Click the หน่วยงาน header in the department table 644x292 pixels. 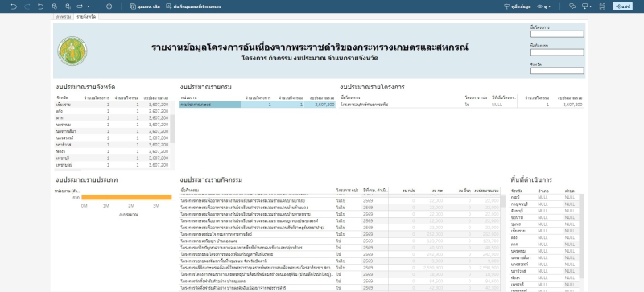[188, 98]
